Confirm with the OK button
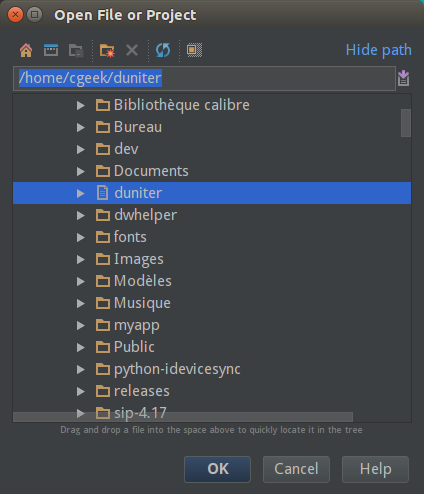Screen dimensions: 424x494 point(217,469)
